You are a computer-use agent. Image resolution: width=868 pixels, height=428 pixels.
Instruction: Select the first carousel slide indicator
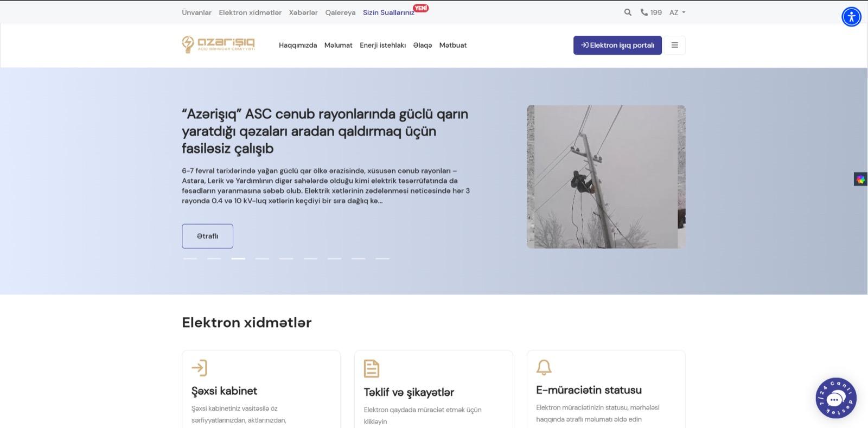pyautogui.click(x=190, y=259)
